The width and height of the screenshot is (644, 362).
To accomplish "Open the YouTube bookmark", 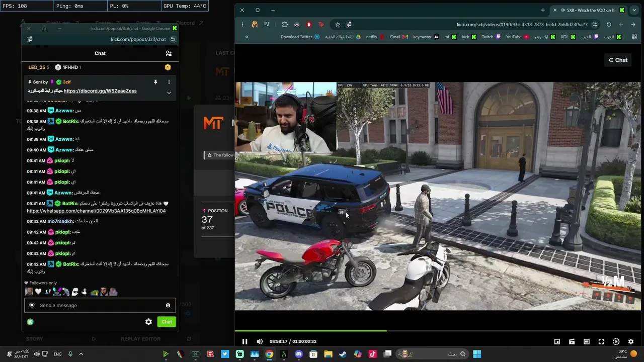I will point(517,37).
